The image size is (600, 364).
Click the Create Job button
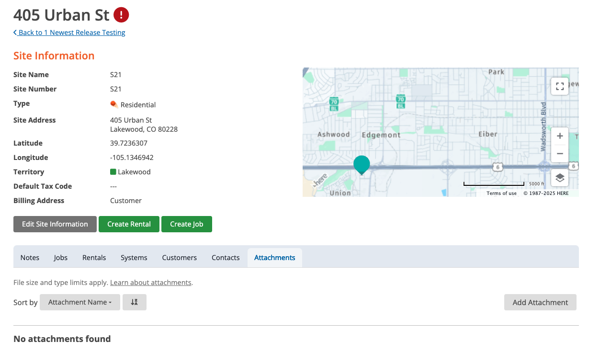pyautogui.click(x=187, y=224)
